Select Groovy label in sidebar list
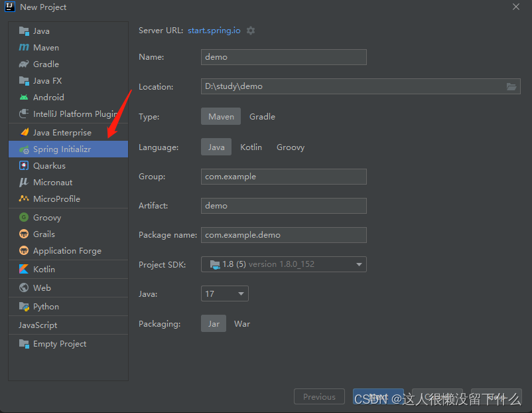The height and width of the screenshot is (413, 532). pos(47,217)
